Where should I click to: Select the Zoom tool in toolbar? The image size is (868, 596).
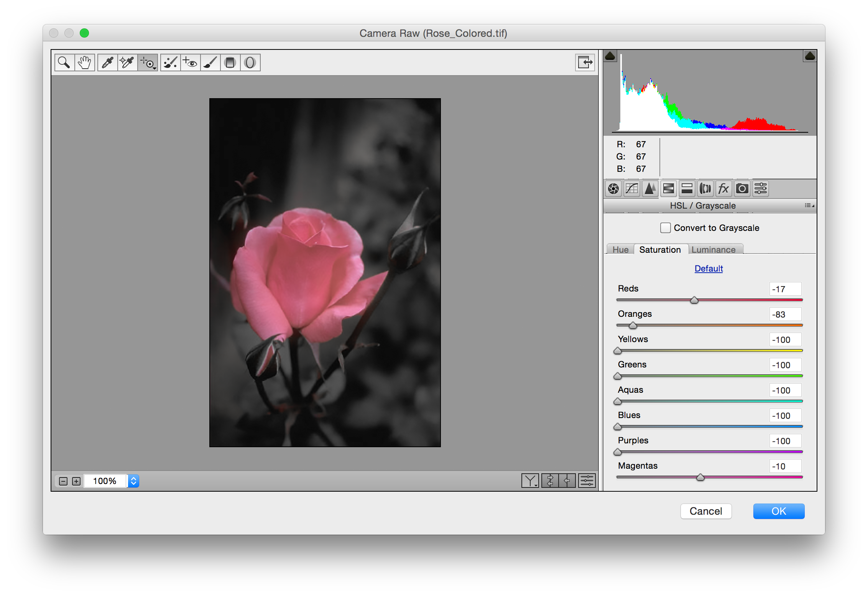pyautogui.click(x=64, y=63)
